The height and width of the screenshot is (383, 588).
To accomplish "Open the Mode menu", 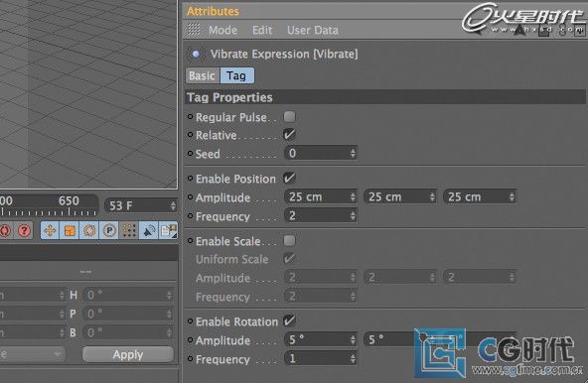I will coord(222,30).
